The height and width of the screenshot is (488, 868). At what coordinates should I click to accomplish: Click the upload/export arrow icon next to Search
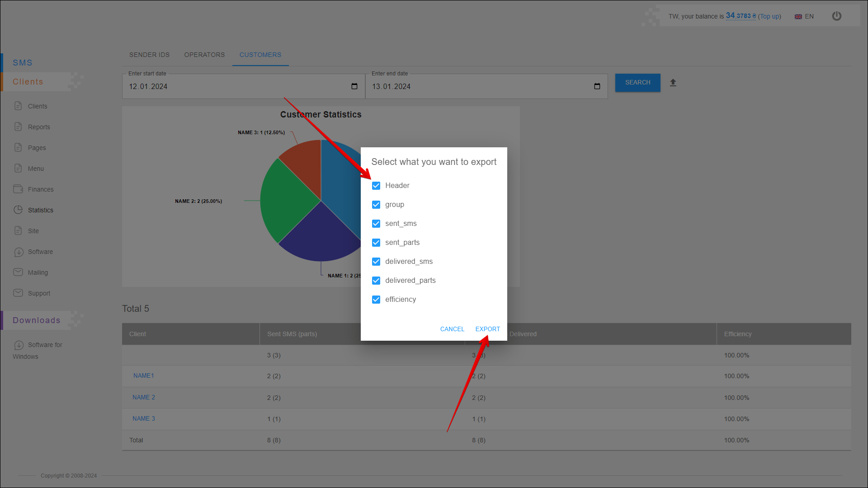tap(673, 83)
